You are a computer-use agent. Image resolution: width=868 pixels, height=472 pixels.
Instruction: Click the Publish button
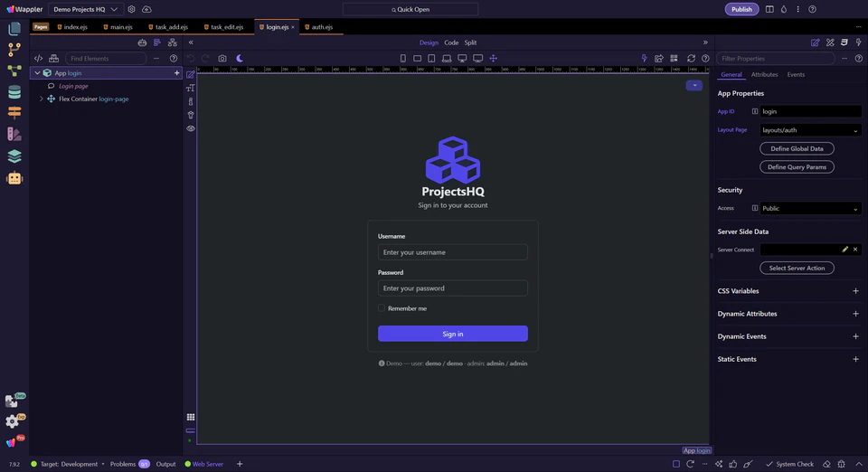(741, 9)
